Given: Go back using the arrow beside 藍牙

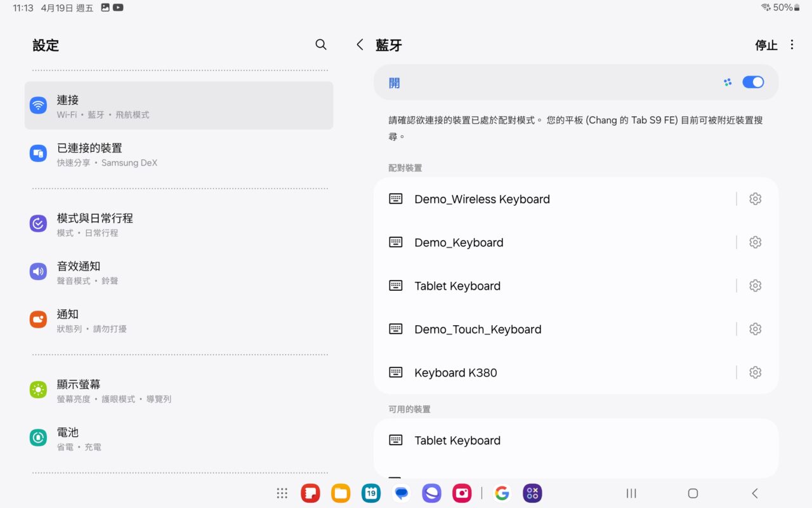Looking at the screenshot, I should [360, 44].
